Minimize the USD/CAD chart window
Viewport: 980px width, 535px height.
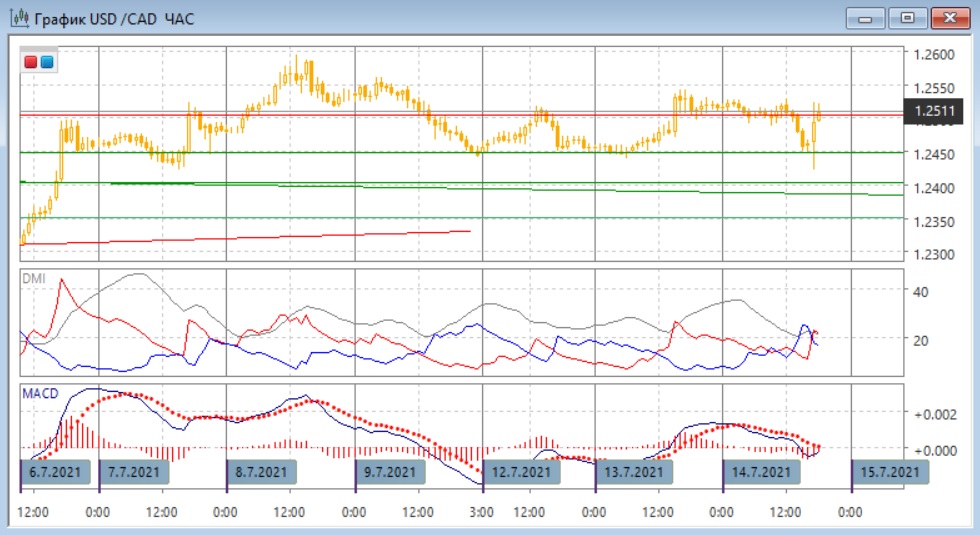click(x=866, y=18)
